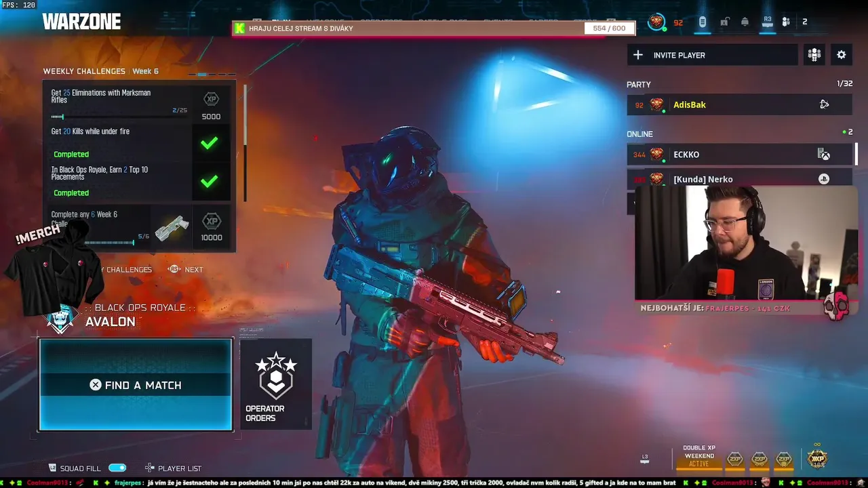Click the Xbox platform icon beside ECKKO

(x=824, y=155)
